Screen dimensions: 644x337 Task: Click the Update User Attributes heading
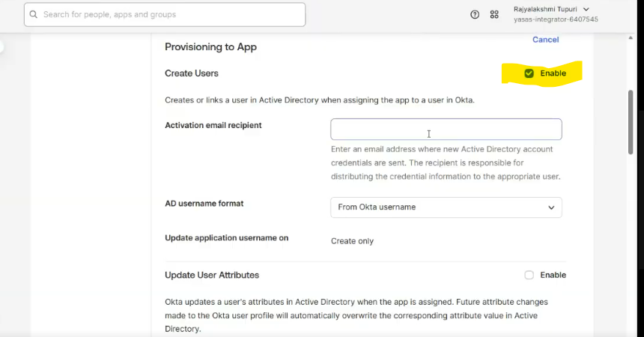[212, 275]
